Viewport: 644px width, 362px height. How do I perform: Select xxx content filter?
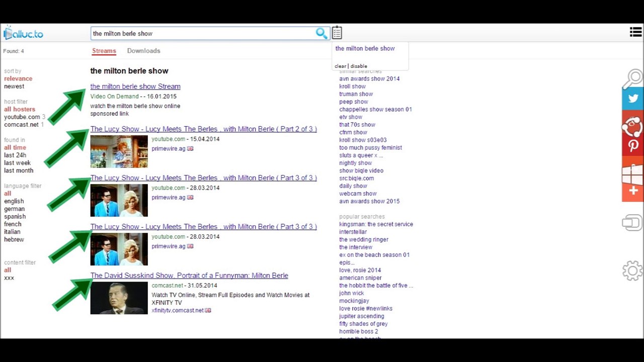pyautogui.click(x=9, y=278)
